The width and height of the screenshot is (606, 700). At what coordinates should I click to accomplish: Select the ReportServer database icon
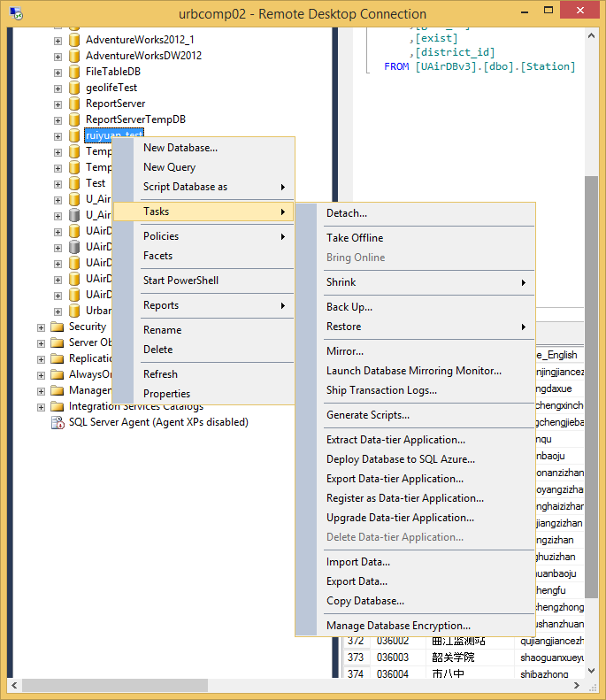[x=74, y=104]
